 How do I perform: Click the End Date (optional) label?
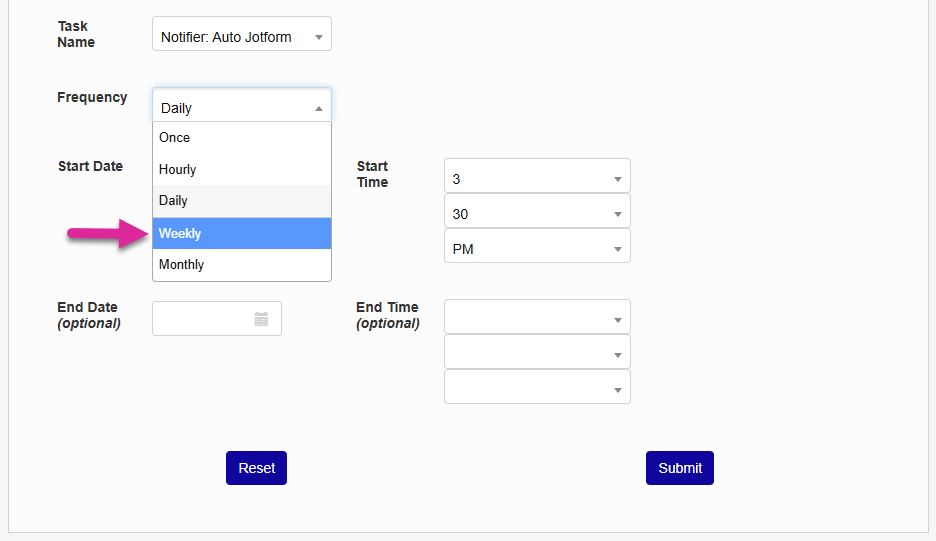point(89,315)
